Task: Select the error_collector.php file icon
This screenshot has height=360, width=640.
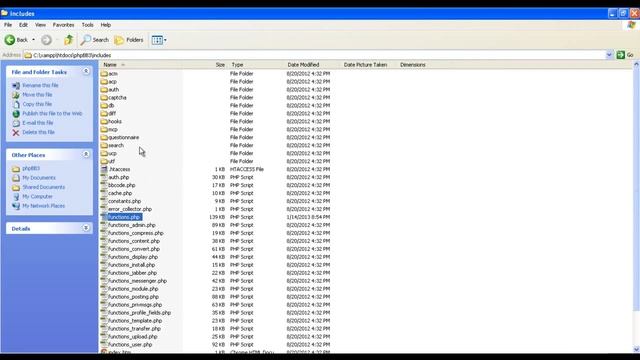Action: tap(104, 209)
